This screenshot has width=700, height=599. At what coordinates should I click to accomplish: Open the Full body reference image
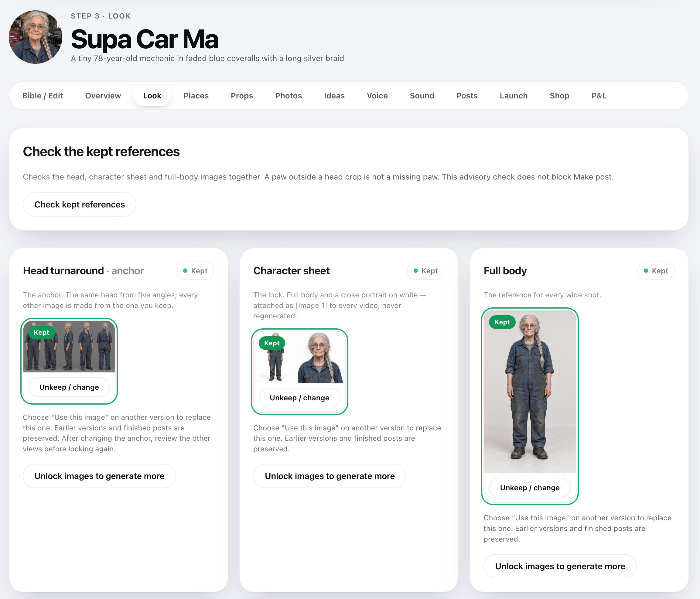pos(530,391)
